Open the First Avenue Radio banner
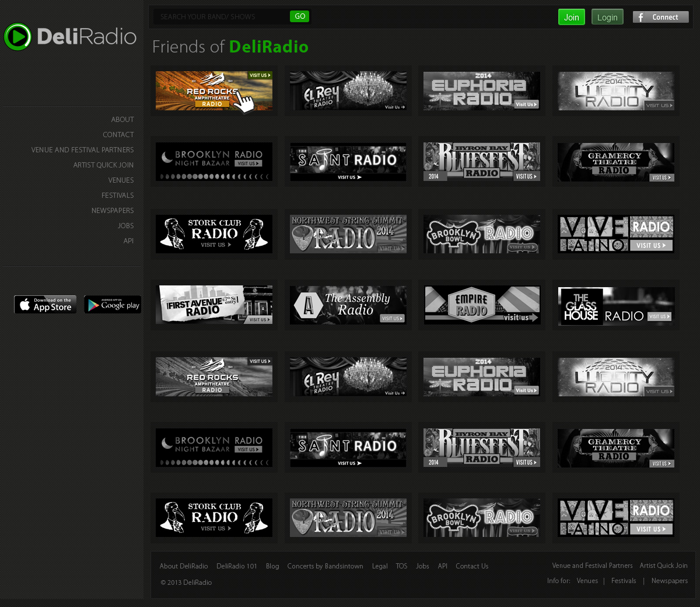 (214, 305)
